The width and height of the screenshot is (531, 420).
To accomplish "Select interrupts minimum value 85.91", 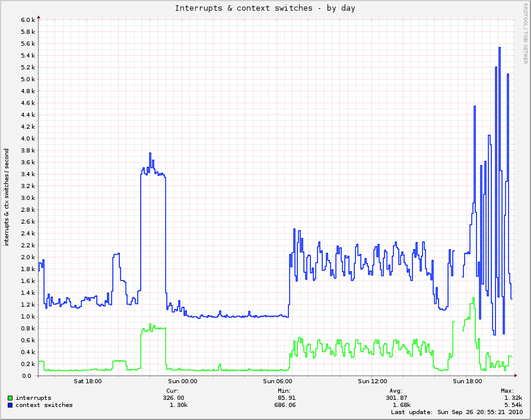I will [x=287, y=398].
